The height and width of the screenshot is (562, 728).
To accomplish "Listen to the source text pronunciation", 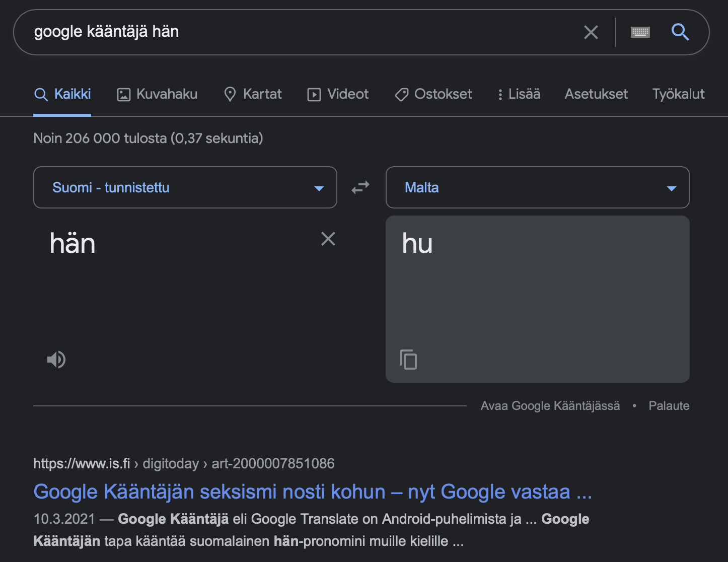I will [56, 360].
